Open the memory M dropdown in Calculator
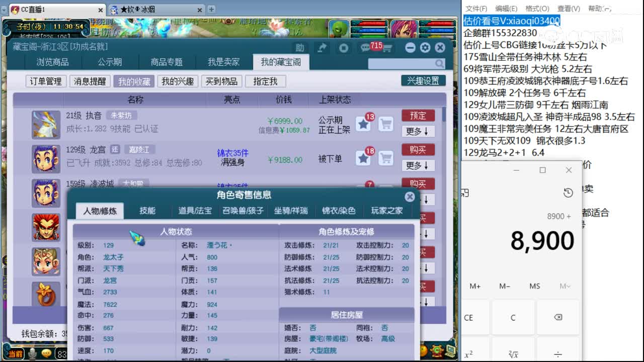 [x=565, y=286]
